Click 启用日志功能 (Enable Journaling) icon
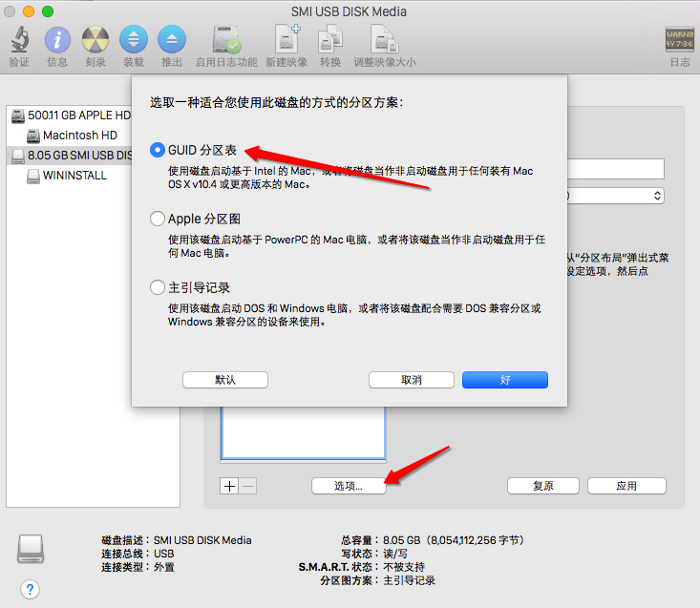Image resolution: width=700 pixels, height=608 pixels. 226,40
